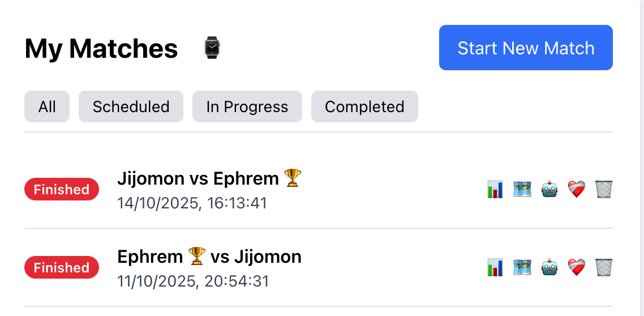644x316 pixels.
Task: Click bandaged heart icon for 14/10/2025 match
Action: point(576,189)
